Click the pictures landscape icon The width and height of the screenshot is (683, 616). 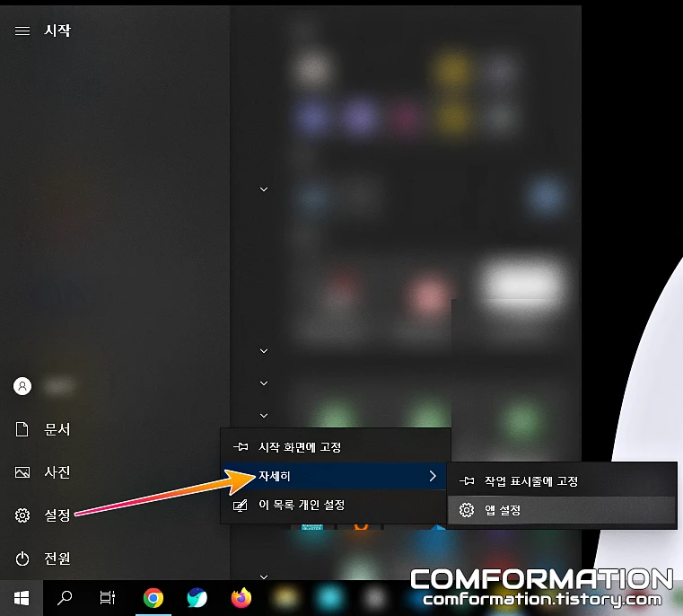[22, 472]
